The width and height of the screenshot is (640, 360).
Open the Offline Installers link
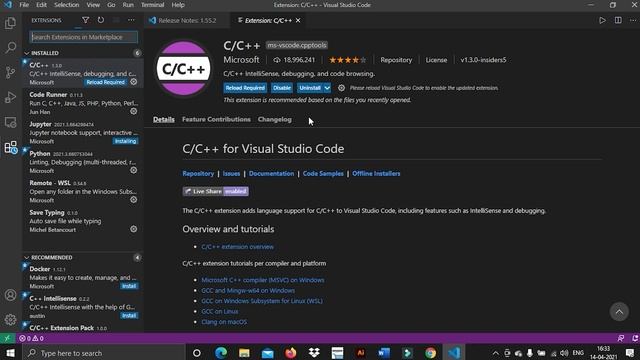click(376, 173)
